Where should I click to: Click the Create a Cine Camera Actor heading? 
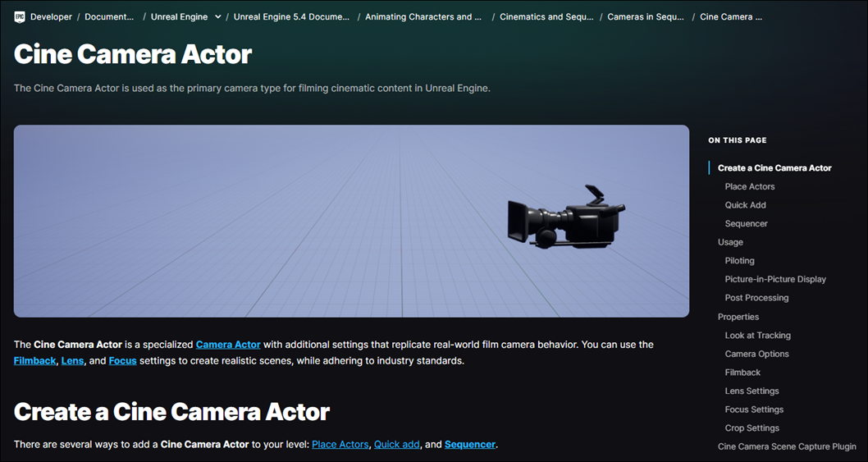pyautogui.click(x=171, y=412)
